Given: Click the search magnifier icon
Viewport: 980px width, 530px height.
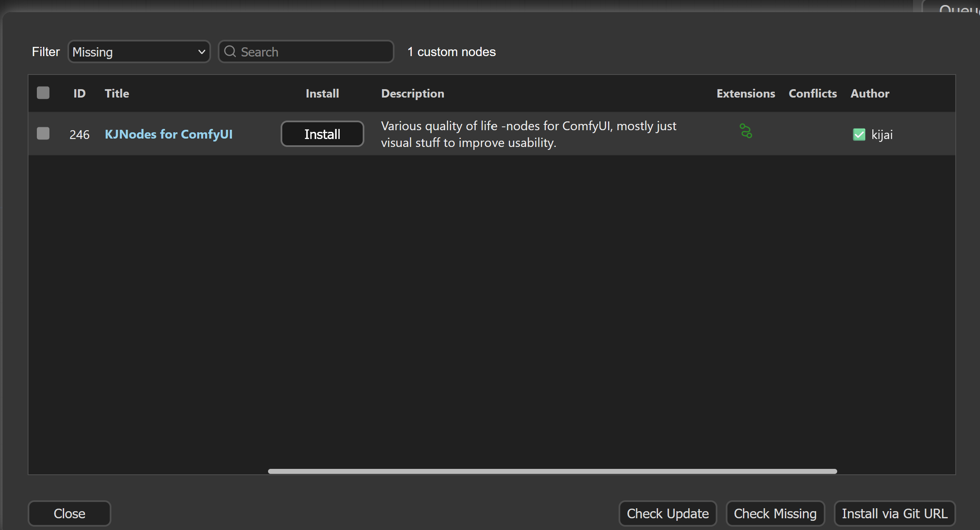Looking at the screenshot, I should 230,51.
